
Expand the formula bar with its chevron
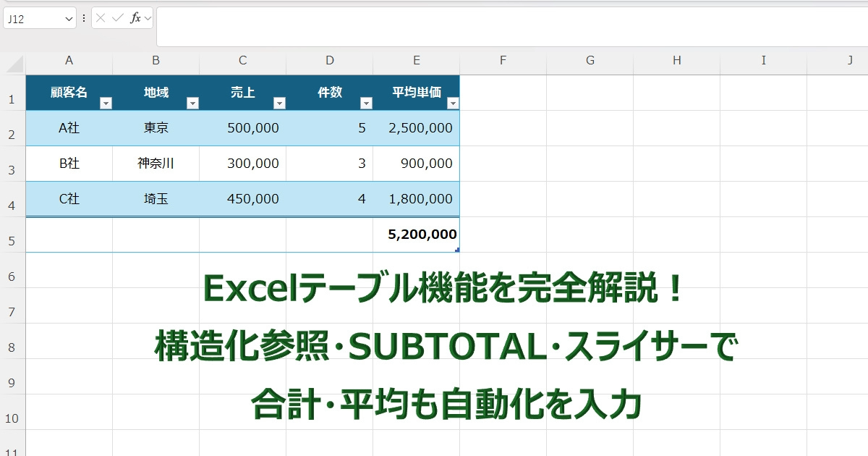147,17
